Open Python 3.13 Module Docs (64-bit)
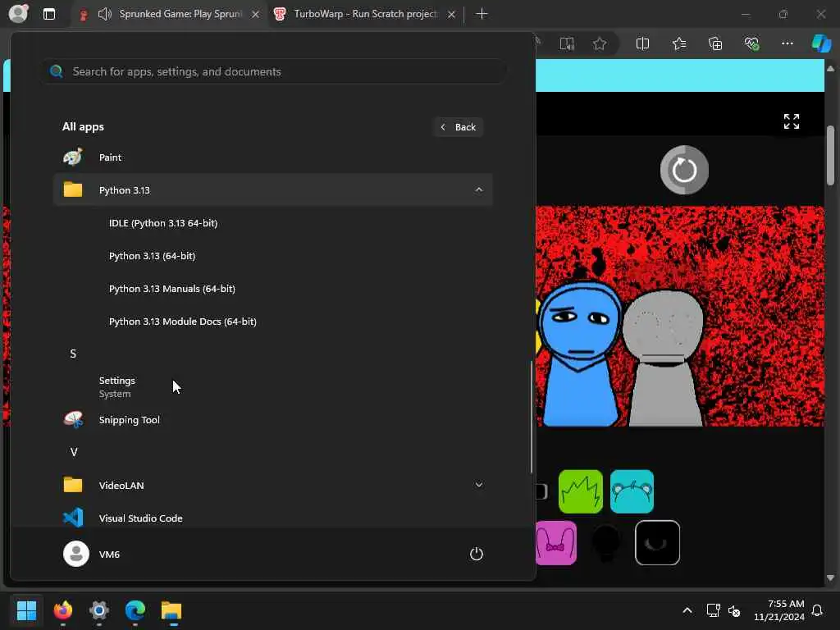 (183, 321)
